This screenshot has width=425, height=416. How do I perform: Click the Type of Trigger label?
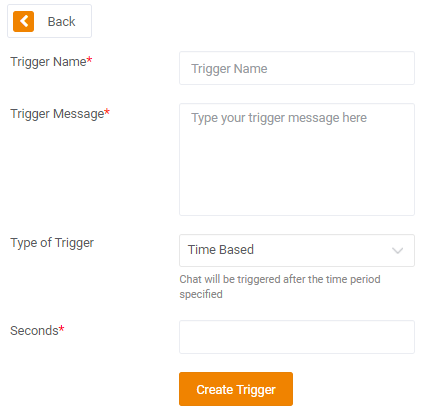click(52, 243)
